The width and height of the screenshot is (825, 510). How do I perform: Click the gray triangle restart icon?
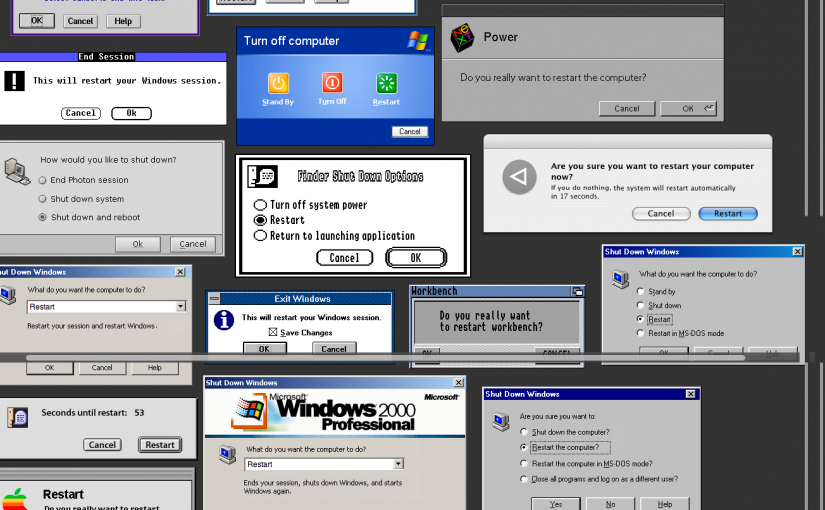(x=519, y=177)
